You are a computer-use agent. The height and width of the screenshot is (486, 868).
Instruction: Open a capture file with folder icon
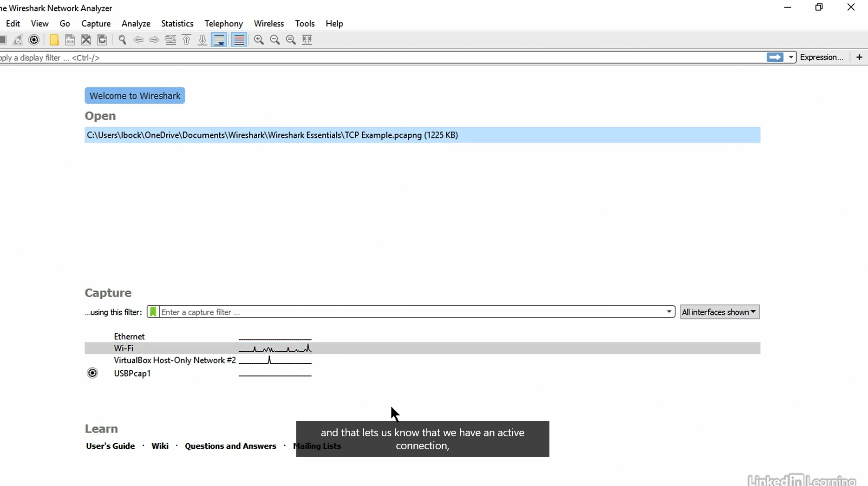[x=54, y=40]
